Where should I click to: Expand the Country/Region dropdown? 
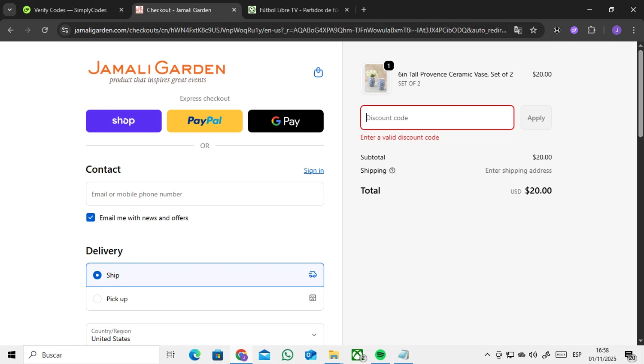pos(205,335)
